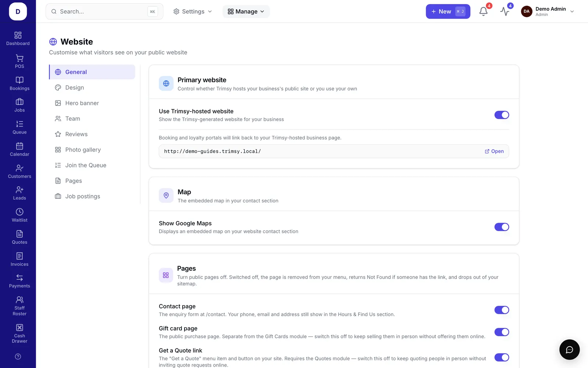Select the Photo gallery tab
This screenshot has height=368, width=588.
click(92, 150)
